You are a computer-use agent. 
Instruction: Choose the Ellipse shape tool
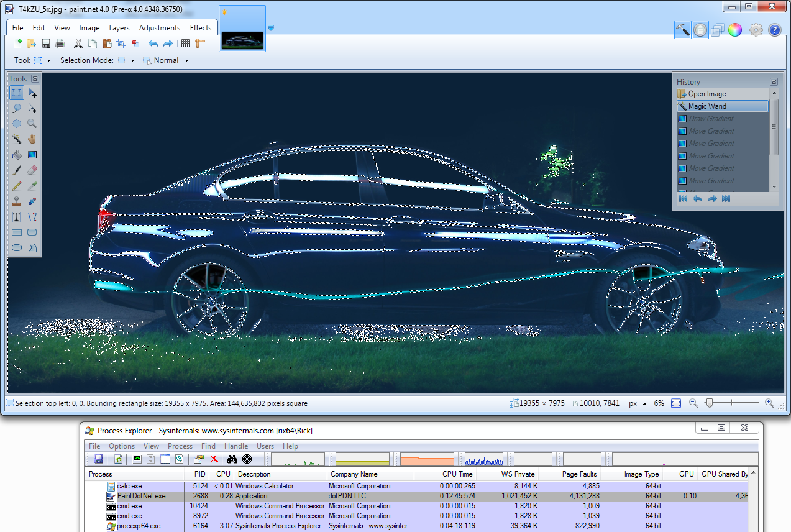[17, 248]
